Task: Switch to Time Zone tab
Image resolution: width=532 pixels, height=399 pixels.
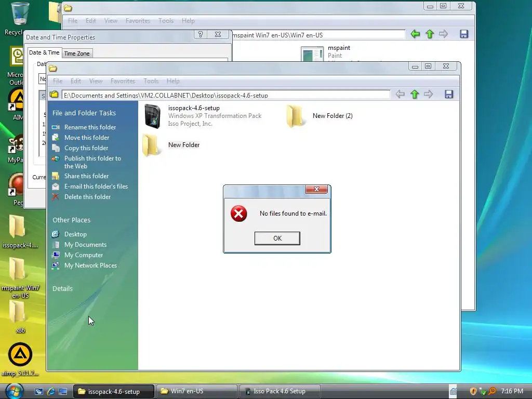Action: pos(77,54)
